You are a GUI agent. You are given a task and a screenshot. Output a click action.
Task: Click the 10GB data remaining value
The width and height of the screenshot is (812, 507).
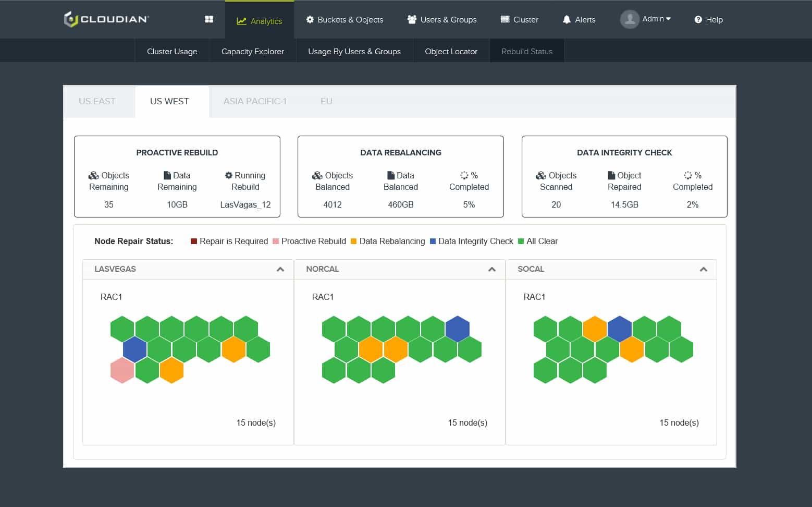tap(177, 204)
